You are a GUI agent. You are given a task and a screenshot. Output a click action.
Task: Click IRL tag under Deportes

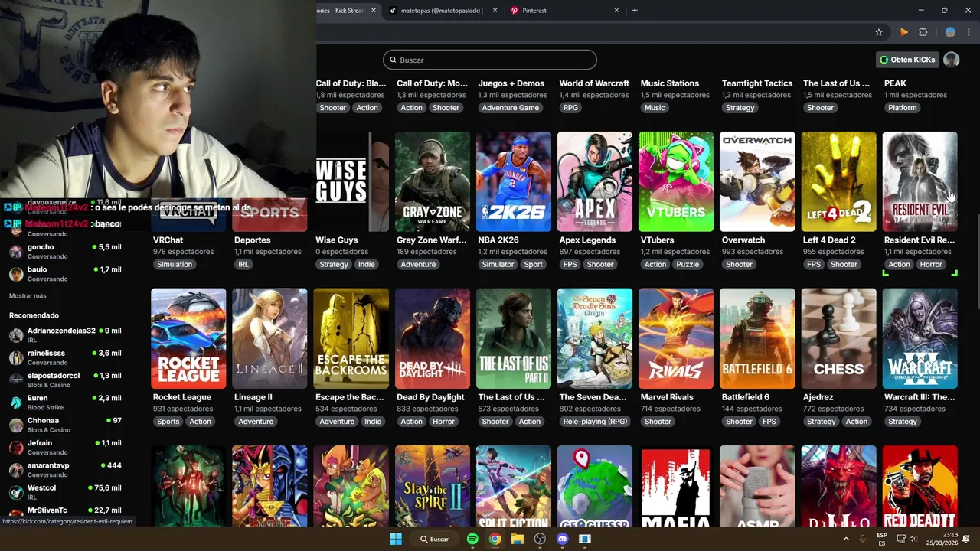(243, 264)
